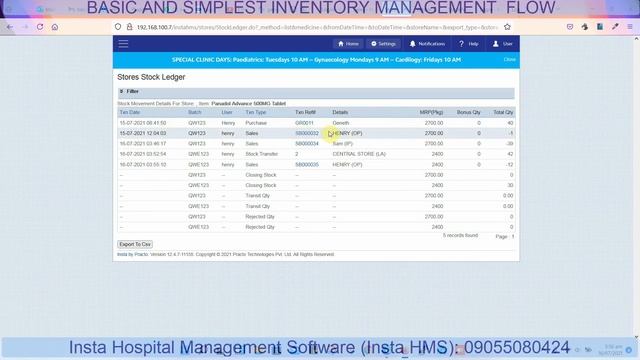Click the browser Forward arrow
The image size is (640, 360).
(25, 27)
